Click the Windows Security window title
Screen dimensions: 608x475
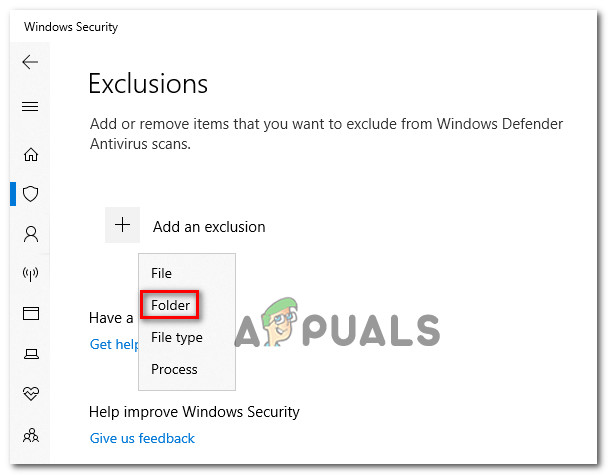pos(71,27)
